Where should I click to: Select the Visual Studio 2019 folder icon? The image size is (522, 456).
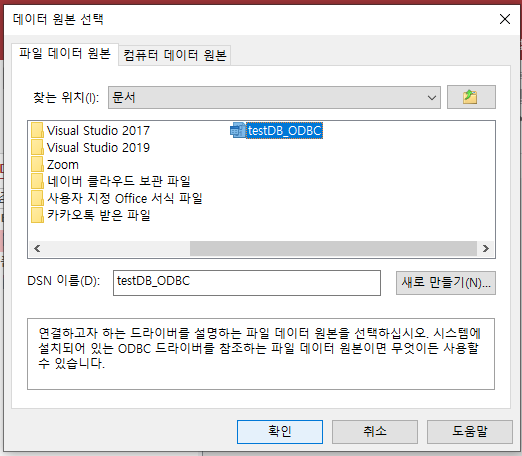click(x=37, y=147)
